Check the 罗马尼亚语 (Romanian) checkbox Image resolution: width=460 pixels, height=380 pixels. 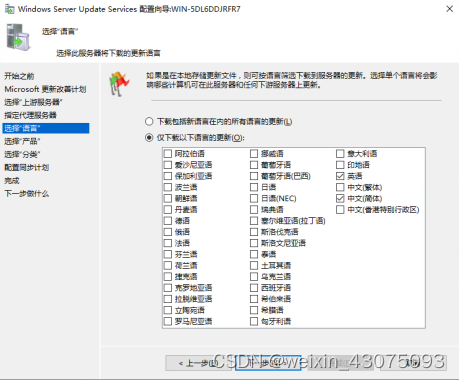(168, 321)
